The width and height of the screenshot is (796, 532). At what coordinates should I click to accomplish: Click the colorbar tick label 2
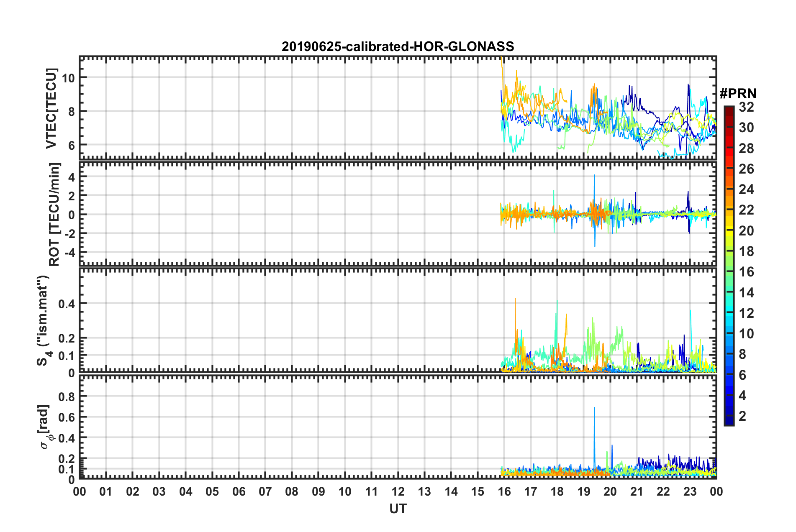(x=742, y=416)
